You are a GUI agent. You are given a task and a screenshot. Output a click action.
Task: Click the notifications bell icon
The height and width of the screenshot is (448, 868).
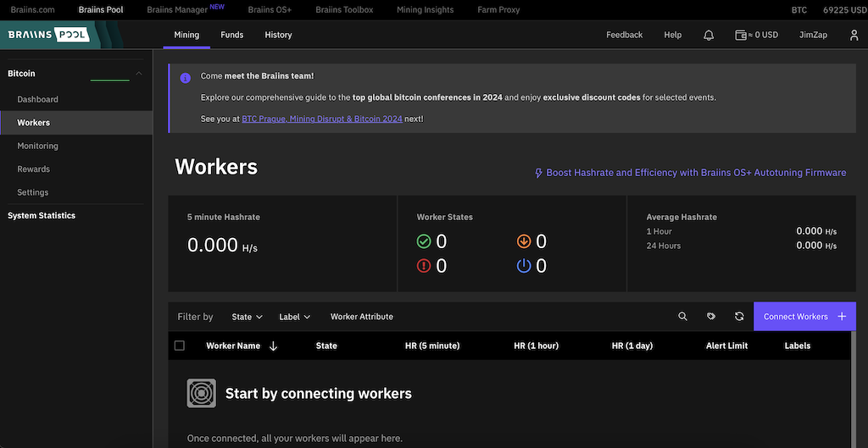click(x=709, y=36)
